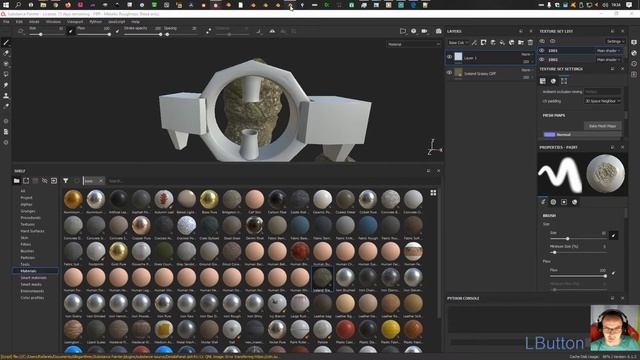Open the Shelf filter funnel icon
The image size is (640, 360).
tap(66, 180)
